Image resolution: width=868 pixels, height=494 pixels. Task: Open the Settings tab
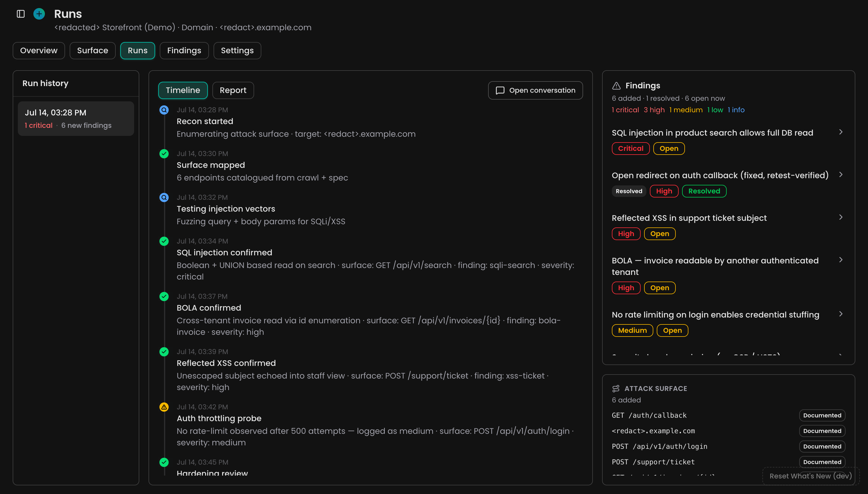pos(237,51)
